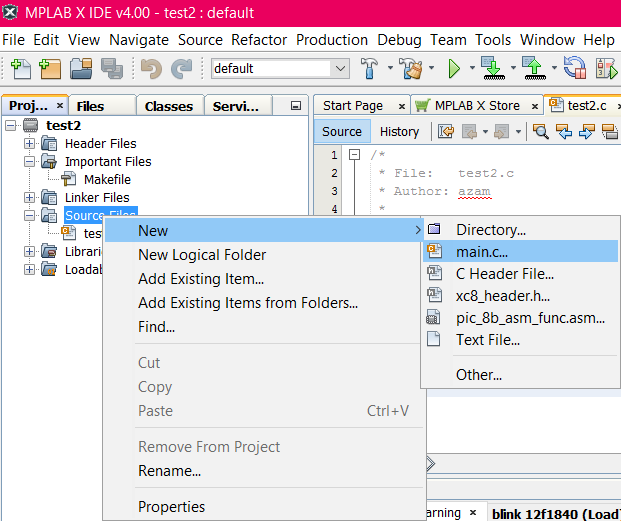Click the Save All toolbar icon
Viewport: 621px width, 521px height.
click(x=112, y=68)
